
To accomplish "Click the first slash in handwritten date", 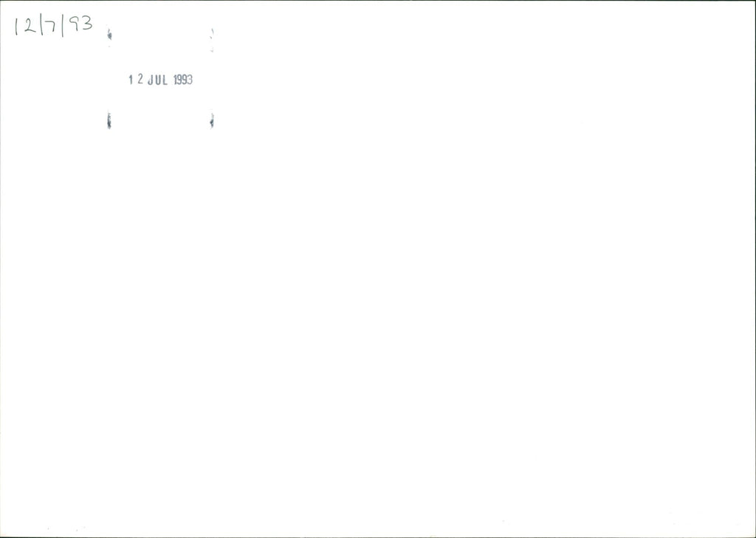I will point(41,26).
